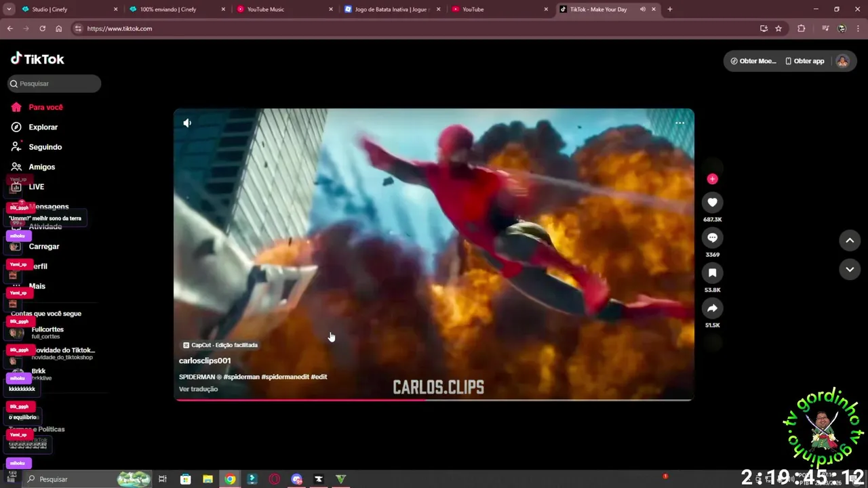
Task: Share the video using the arrow icon
Action: pos(712,308)
